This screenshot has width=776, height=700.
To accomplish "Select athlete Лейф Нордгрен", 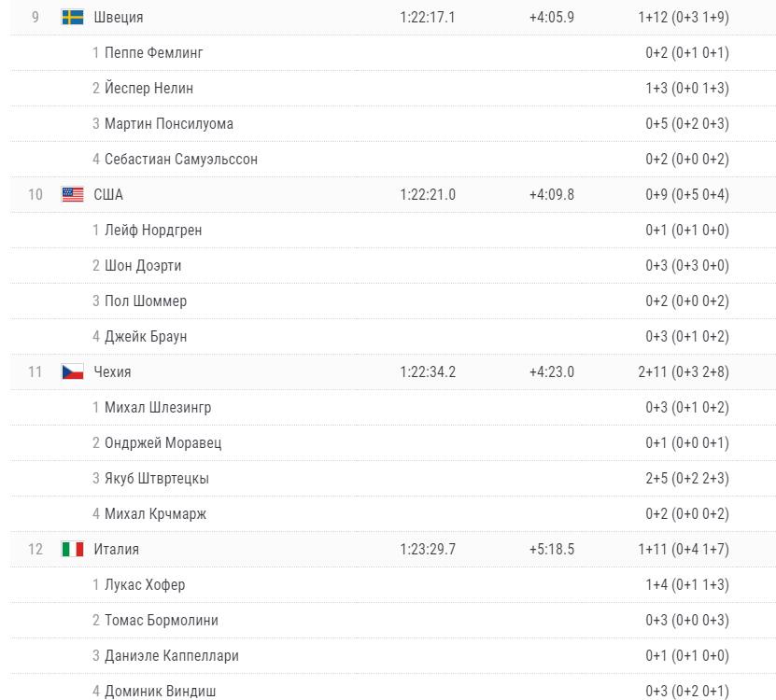I will click(x=153, y=230).
